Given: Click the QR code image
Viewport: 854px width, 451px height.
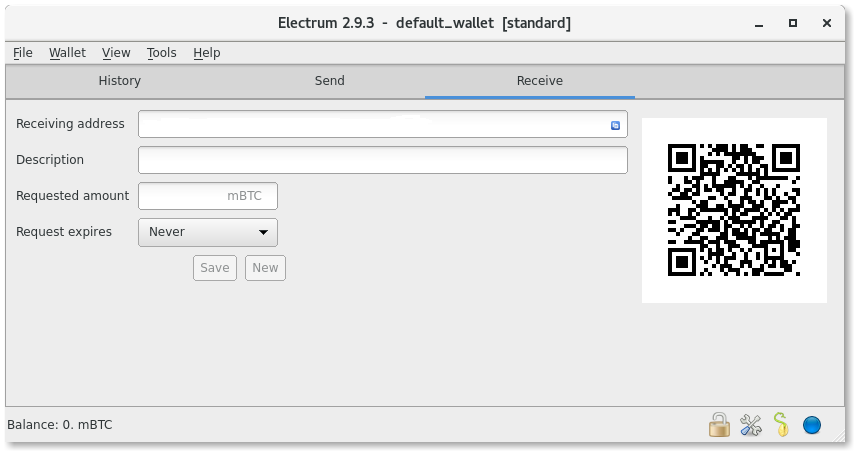Looking at the screenshot, I should [734, 210].
